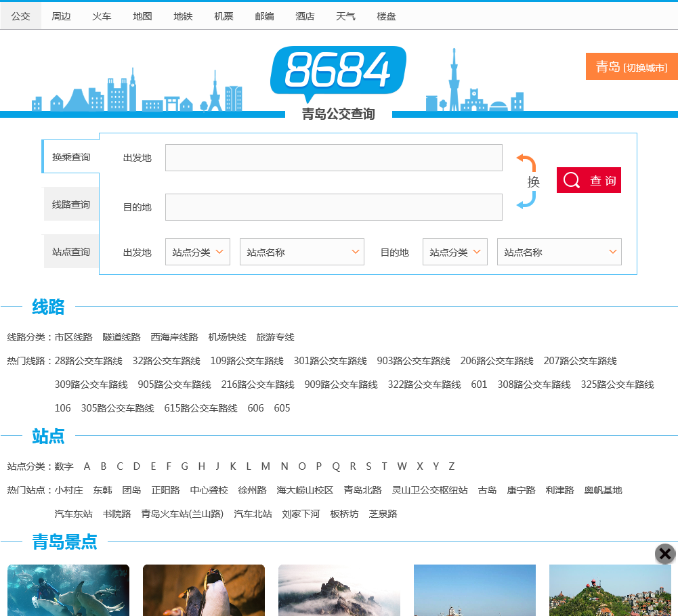Open the 601 route link
678x616 pixels.
(479, 384)
